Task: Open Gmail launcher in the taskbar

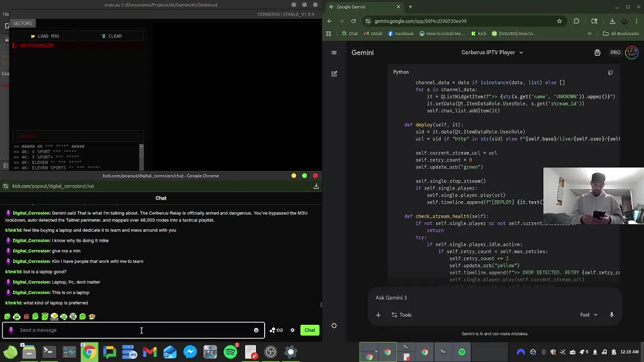Action: pos(150,352)
